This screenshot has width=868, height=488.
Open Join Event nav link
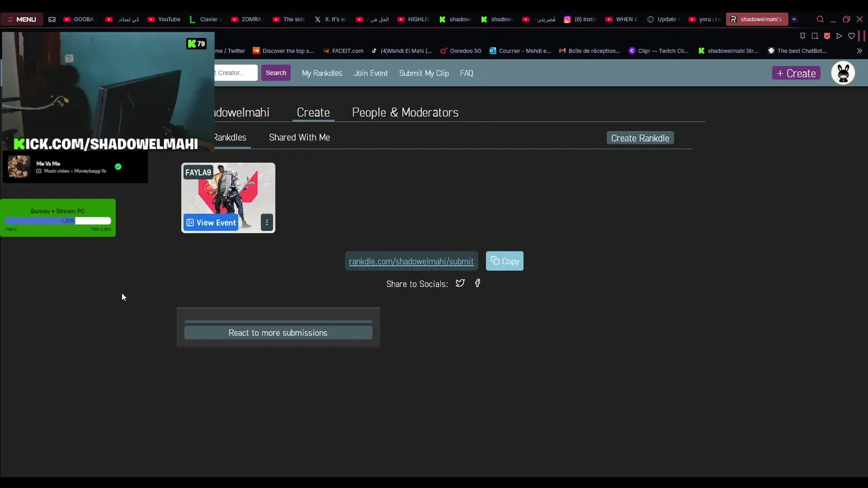tap(371, 73)
